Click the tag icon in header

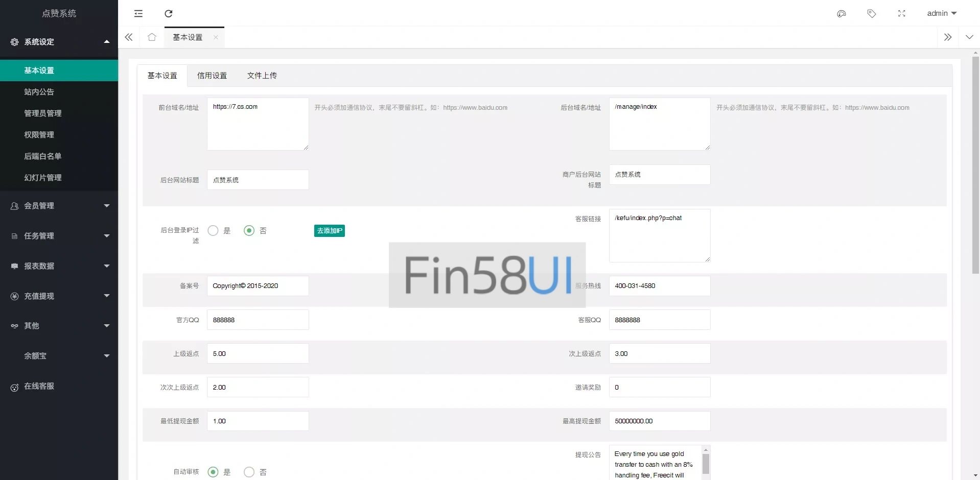871,13
